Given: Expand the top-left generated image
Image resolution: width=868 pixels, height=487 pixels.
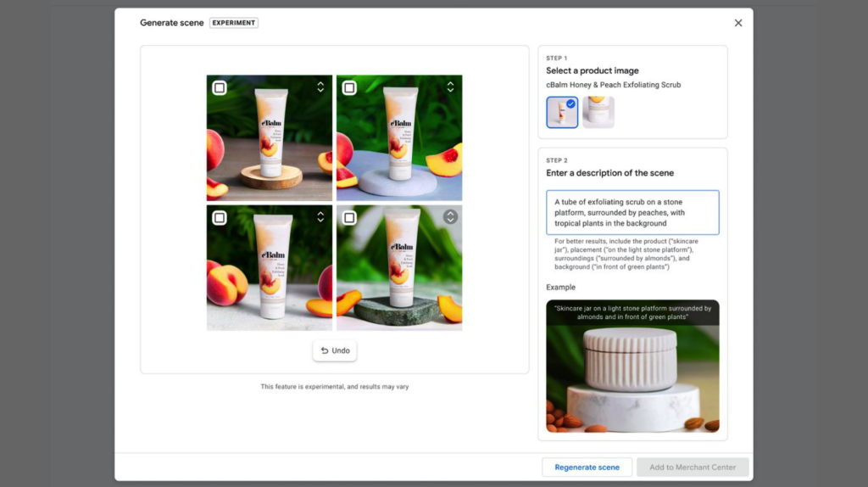Looking at the screenshot, I should coord(320,87).
